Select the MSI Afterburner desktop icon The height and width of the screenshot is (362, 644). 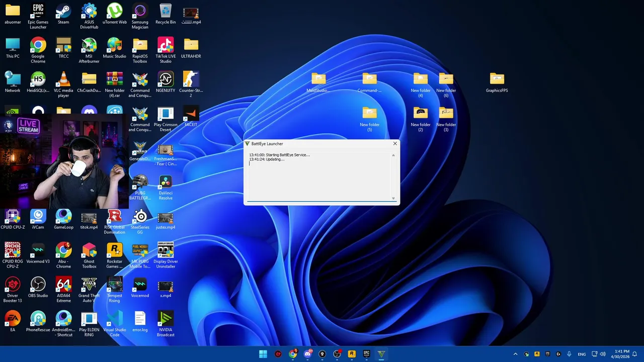(x=89, y=50)
